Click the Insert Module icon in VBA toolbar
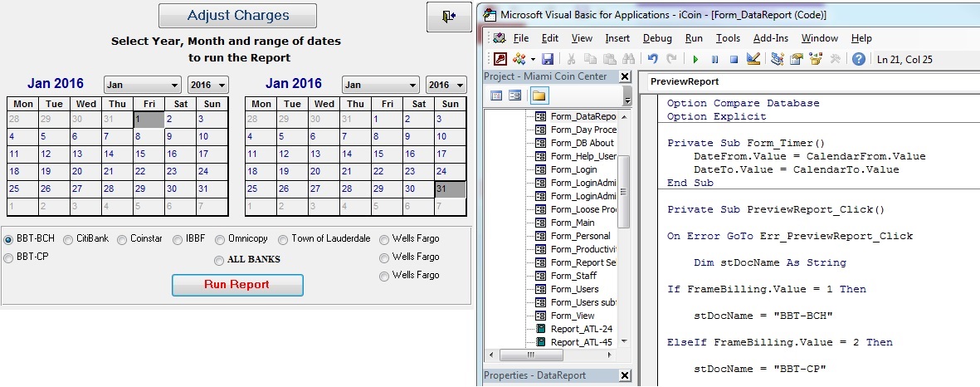The width and height of the screenshot is (980, 387). point(519,59)
